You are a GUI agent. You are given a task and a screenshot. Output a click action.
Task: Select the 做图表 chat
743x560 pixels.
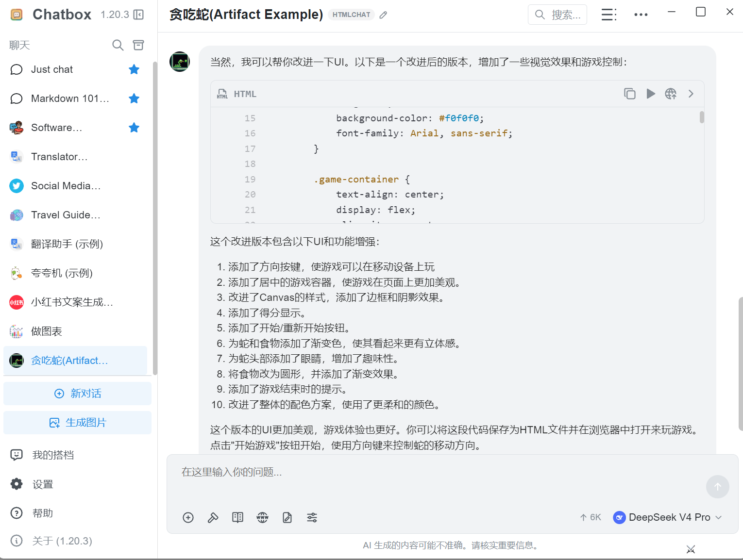point(75,331)
